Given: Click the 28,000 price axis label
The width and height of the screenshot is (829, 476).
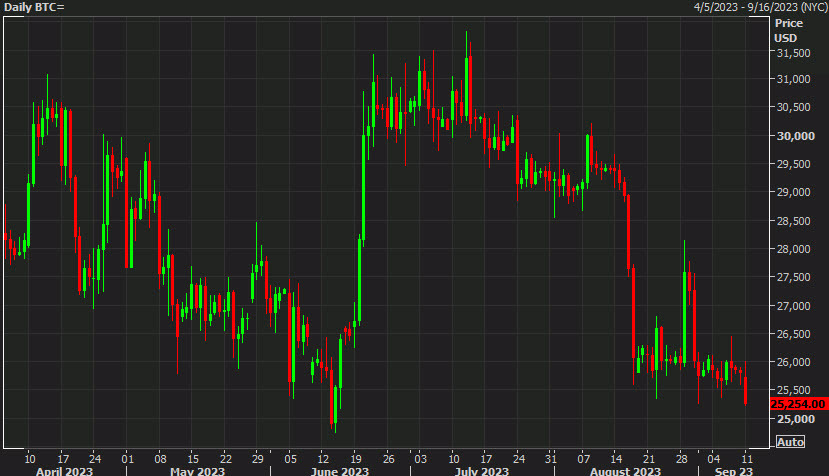Looking at the screenshot, I should [793, 249].
